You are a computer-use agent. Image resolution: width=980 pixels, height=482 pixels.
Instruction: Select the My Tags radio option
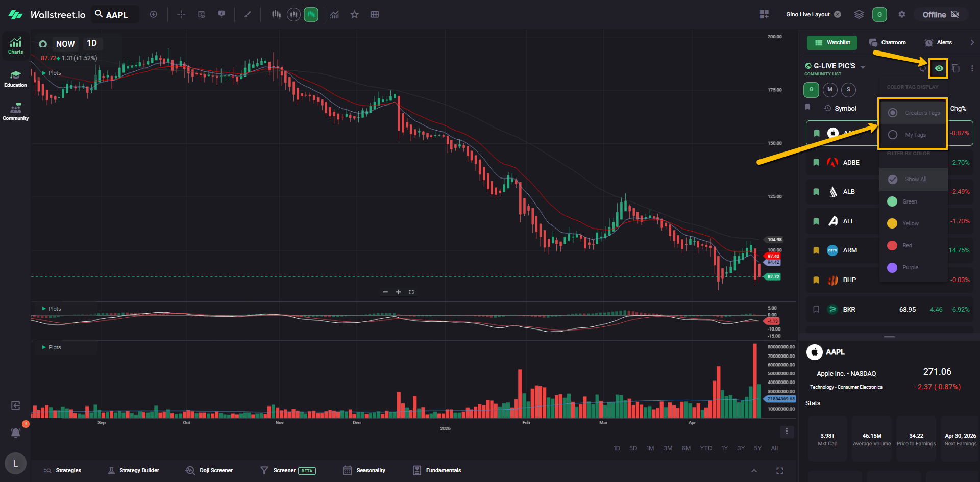pos(893,135)
